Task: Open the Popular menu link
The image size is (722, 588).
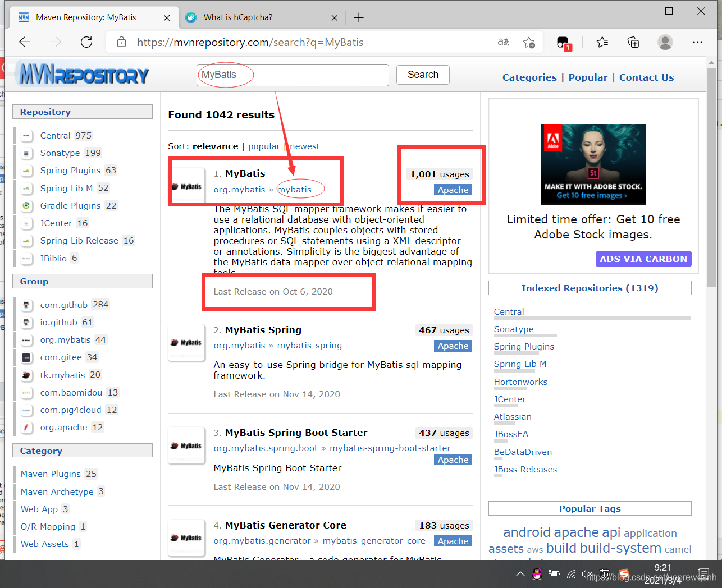Action: tap(588, 77)
